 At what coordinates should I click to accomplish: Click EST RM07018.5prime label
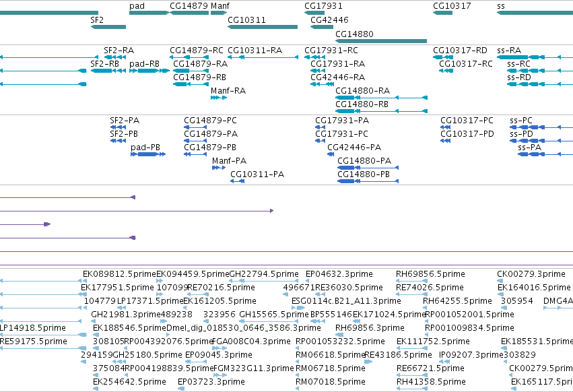pyautogui.click(x=331, y=382)
